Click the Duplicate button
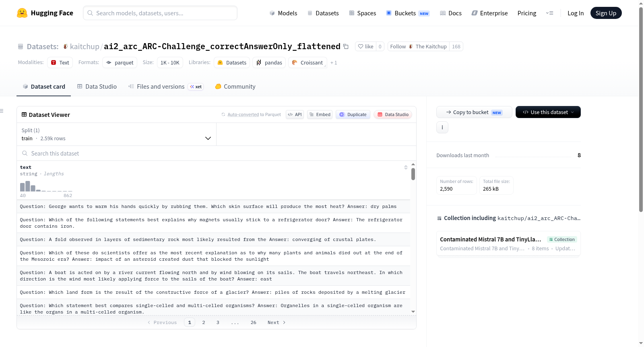The width and height of the screenshot is (644, 347). click(x=353, y=114)
